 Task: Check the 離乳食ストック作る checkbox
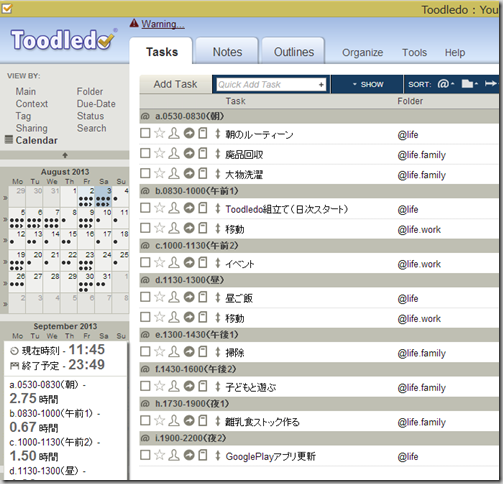(145, 421)
